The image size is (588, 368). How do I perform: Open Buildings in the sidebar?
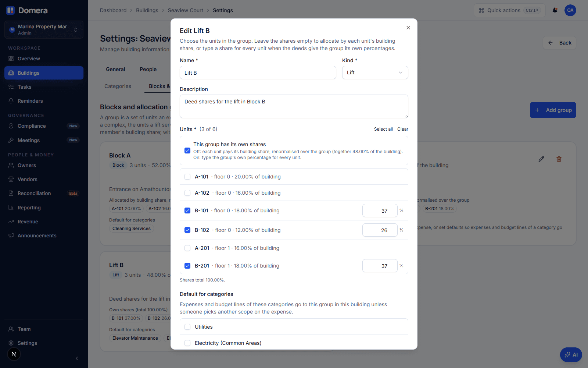(x=44, y=73)
